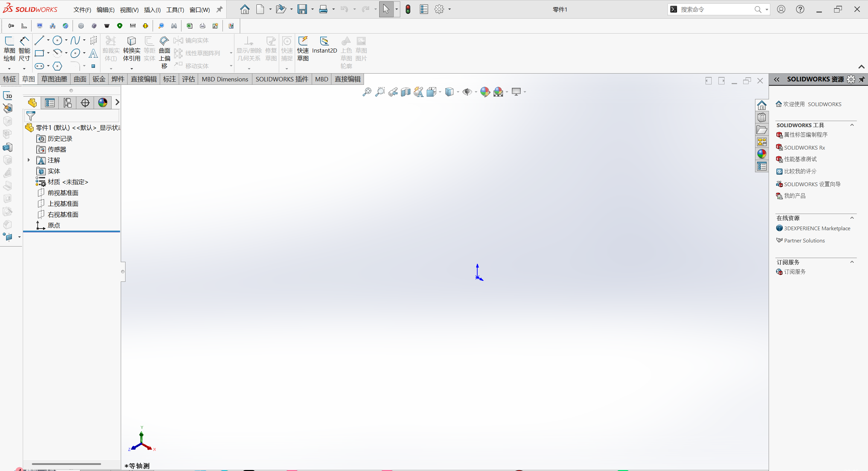Open the display style dropdown arrow
Image resolution: width=868 pixels, height=471 pixels.
point(458,92)
